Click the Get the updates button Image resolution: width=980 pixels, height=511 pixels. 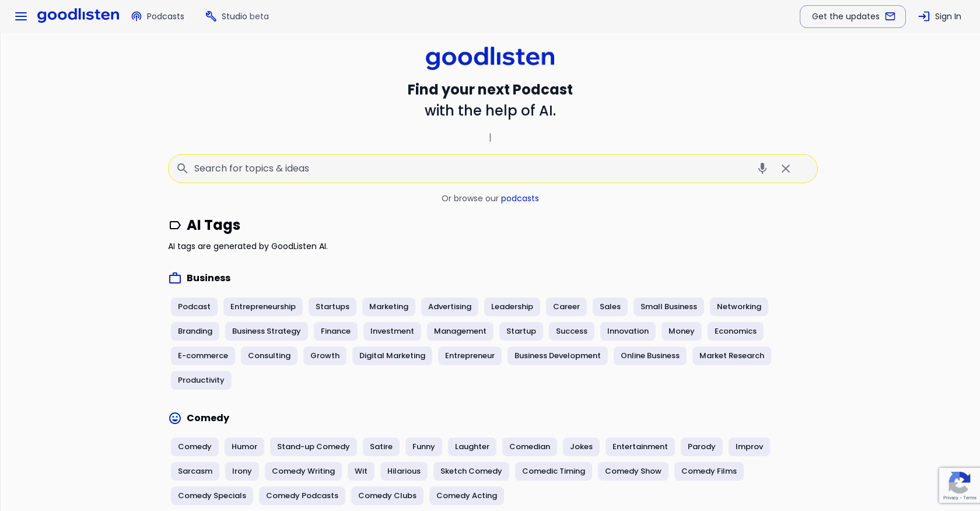(852, 16)
